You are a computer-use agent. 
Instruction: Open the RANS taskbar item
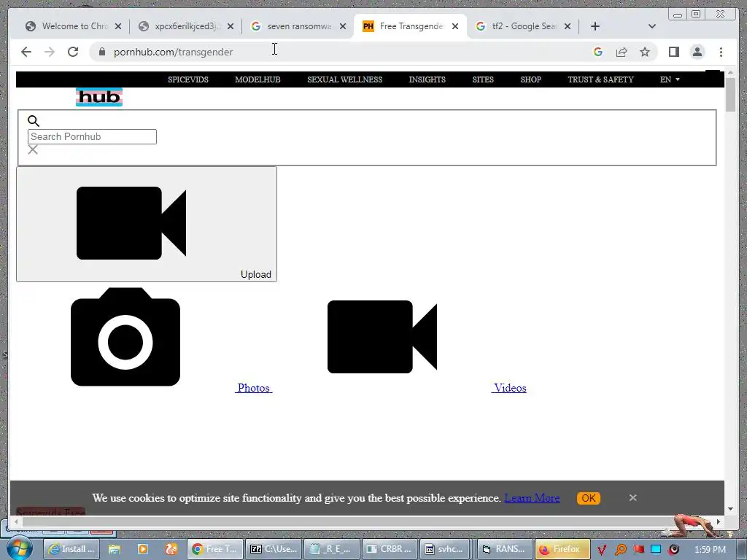[505, 549]
